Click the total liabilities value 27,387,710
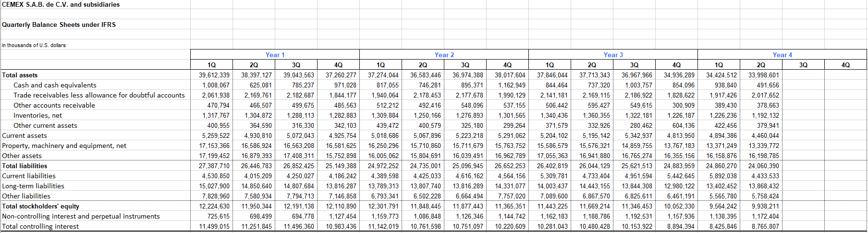Image resolution: width=868 pixels, height=233 pixels. [x=214, y=166]
